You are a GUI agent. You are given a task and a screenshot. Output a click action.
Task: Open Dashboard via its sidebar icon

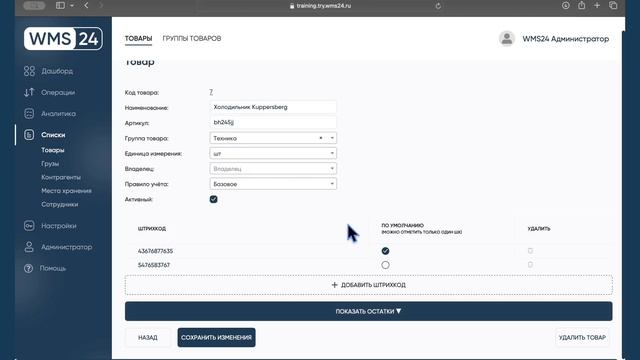tap(29, 71)
